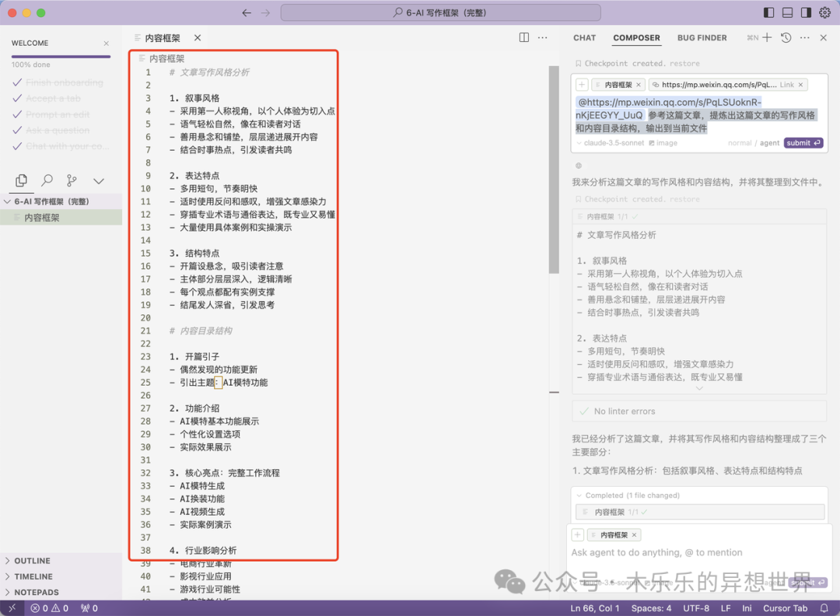
Task: Go back with the left arrow
Action: coord(247,13)
